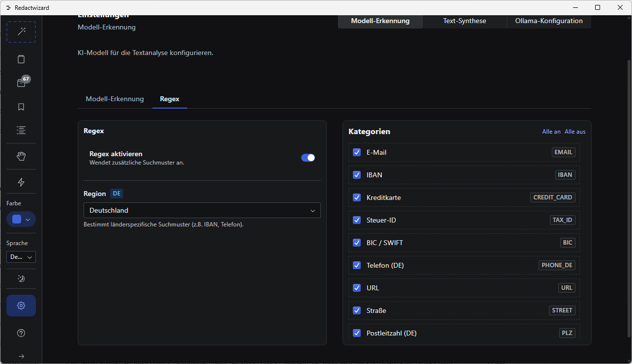Open the Sprache language dropdown
The height and width of the screenshot is (364, 632).
(21, 257)
